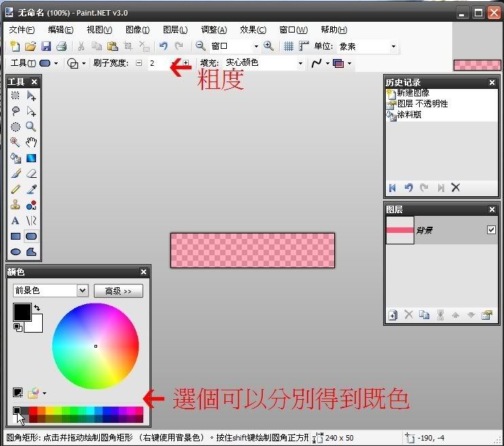The height and width of the screenshot is (446, 504).
Task: Click the 高级 >> button in colors panel
Action: [118, 291]
